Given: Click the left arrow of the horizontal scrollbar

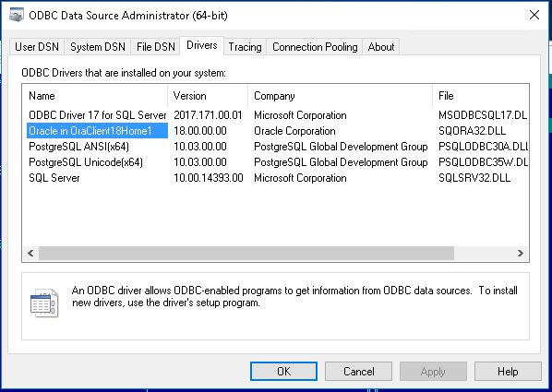Looking at the screenshot, I should pyautogui.click(x=30, y=253).
